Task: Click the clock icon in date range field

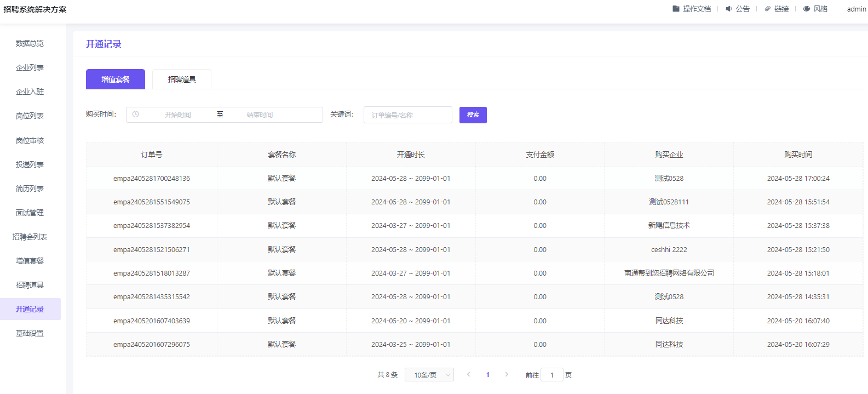Action: 136,115
